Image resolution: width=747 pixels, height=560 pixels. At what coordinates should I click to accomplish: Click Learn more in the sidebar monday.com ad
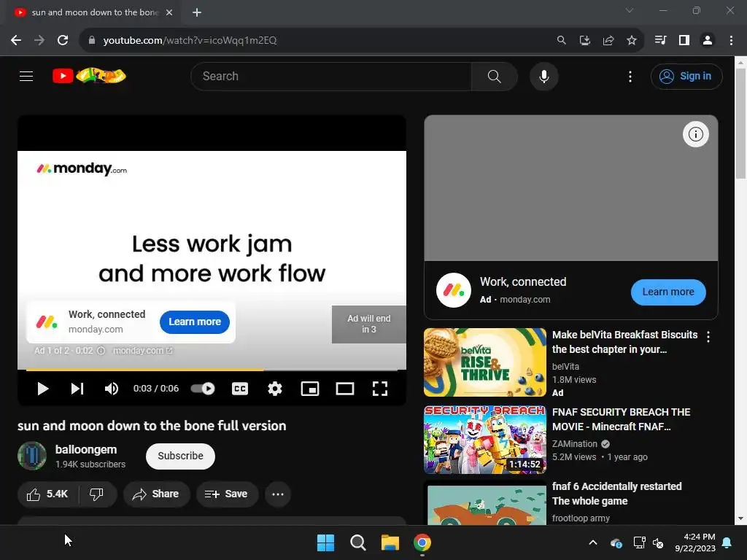point(668,292)
